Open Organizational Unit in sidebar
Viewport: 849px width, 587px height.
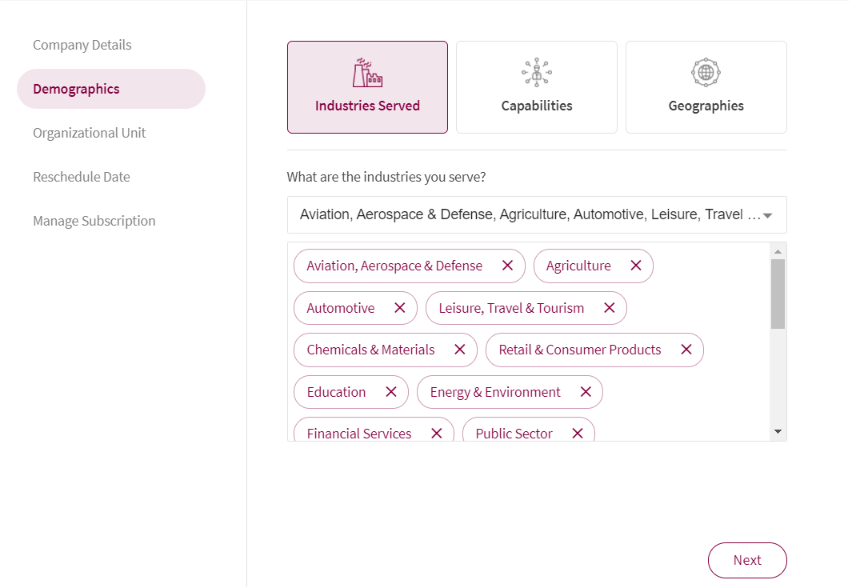(89, 133)
